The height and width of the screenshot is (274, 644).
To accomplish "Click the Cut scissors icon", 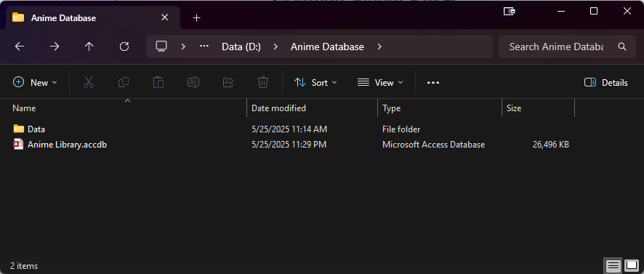I will click(x=88, y=82).
